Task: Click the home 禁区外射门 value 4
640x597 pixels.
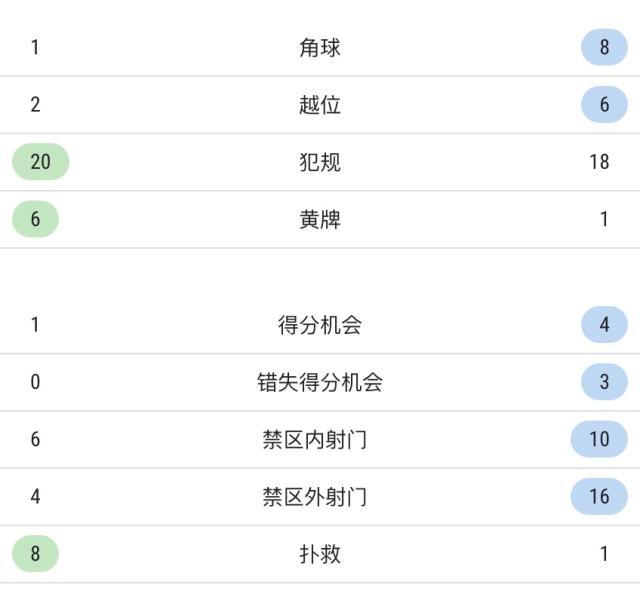Action: (x=35, y=496)
